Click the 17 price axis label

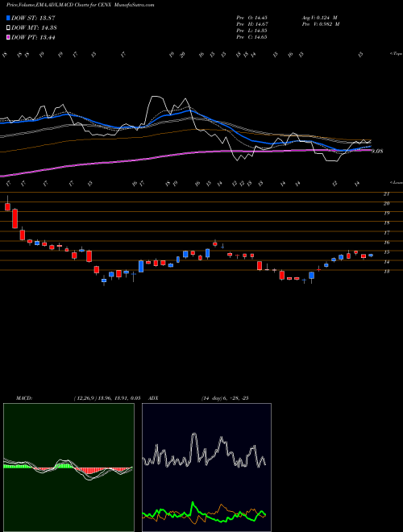pos(386,233)
